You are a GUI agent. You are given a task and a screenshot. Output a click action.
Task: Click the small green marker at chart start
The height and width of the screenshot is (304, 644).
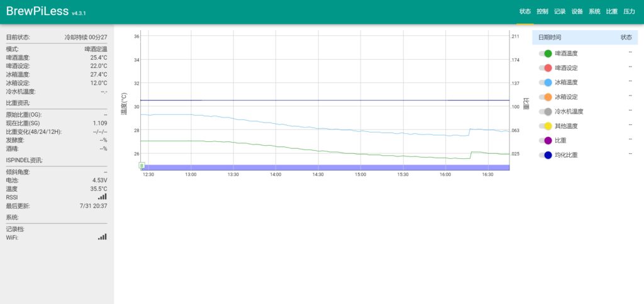point(142,165)
